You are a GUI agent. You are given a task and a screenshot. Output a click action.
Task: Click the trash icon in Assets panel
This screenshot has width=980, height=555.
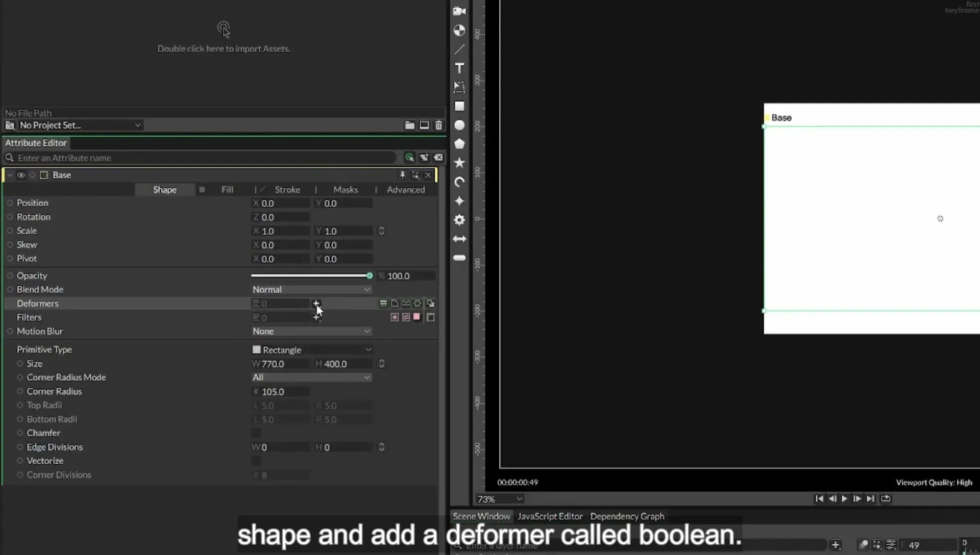click(x=438, y=125)
